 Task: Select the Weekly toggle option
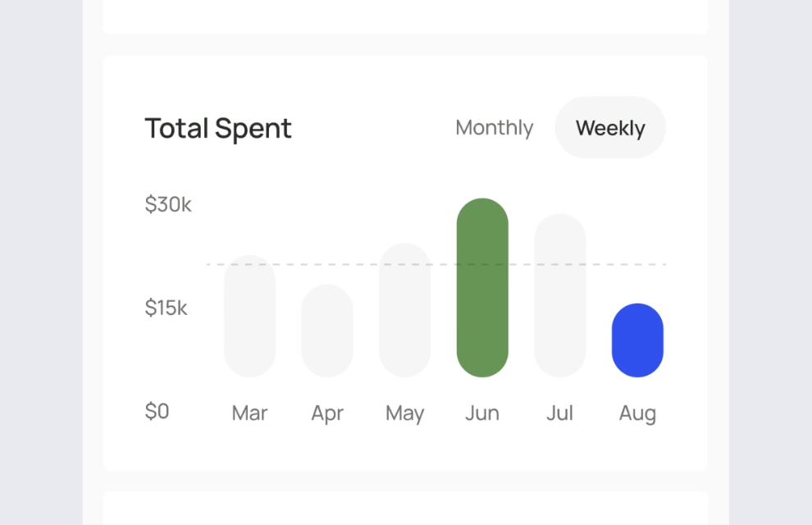[610, 128]
